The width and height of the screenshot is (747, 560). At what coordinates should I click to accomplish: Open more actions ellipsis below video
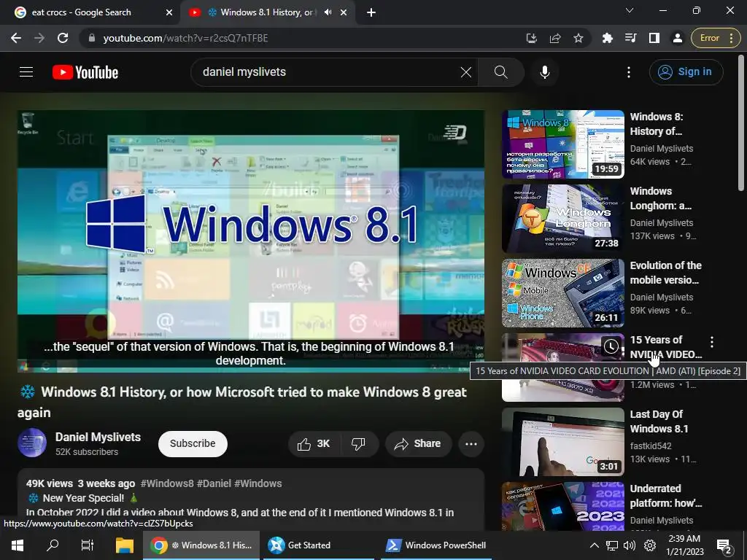(471, 444)
